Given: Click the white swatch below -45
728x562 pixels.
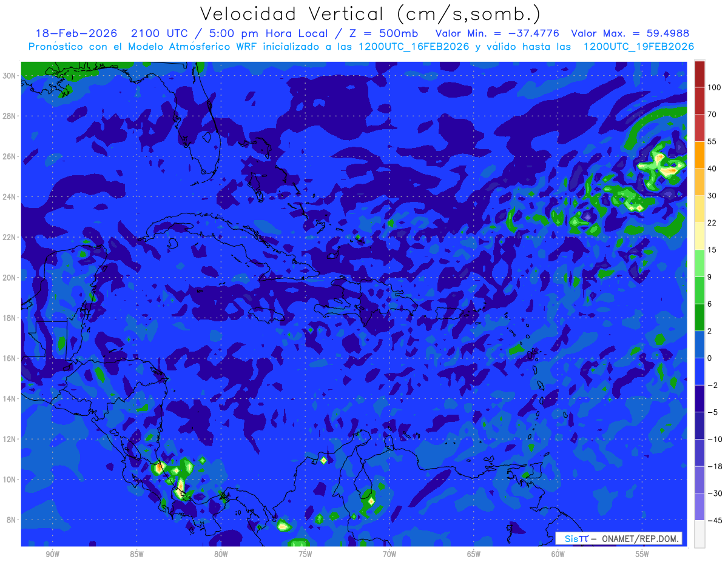Looking at the screenshot, I should click(699, 534).
